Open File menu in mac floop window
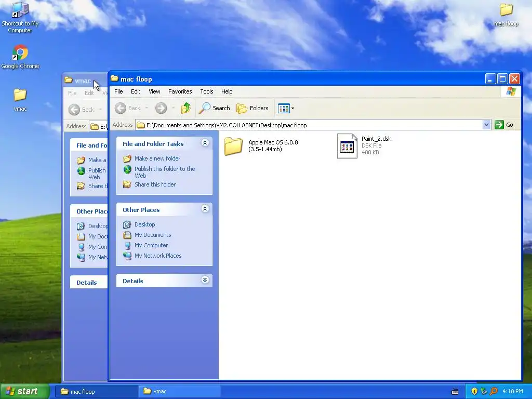The height and width of the screenshot is (399, 532). pos(118,91)
